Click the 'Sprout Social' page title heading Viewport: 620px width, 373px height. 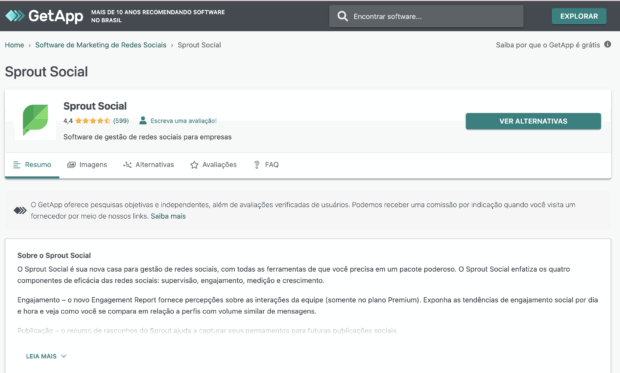point(46,72)
